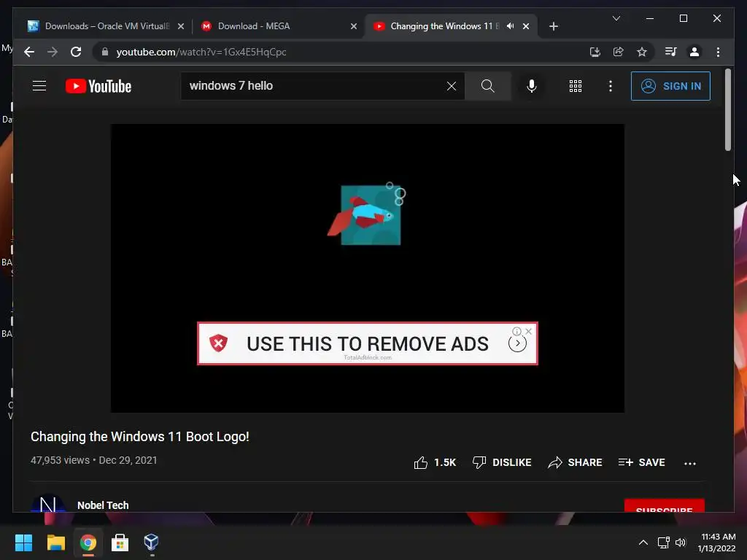This screenshot has height=560, width=747.
Task: Click the SIGN IN button
Action: 670,86
